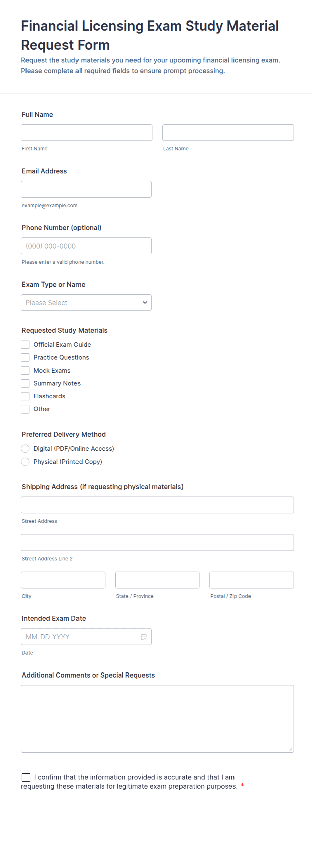Viewport: 312px width, 868px height.
Task: Tick the Practice Questions checkbox
Action: (x=25, y=357)
